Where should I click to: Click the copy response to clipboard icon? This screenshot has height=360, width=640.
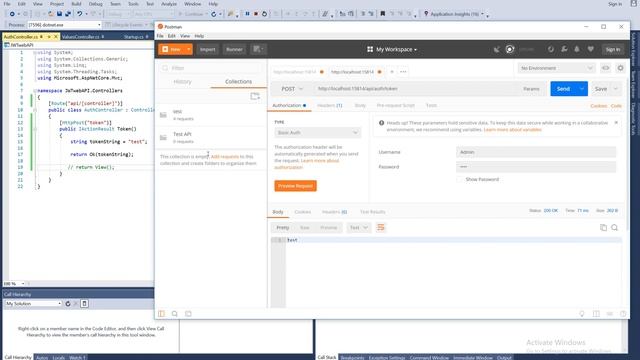[x=603, y=228]
